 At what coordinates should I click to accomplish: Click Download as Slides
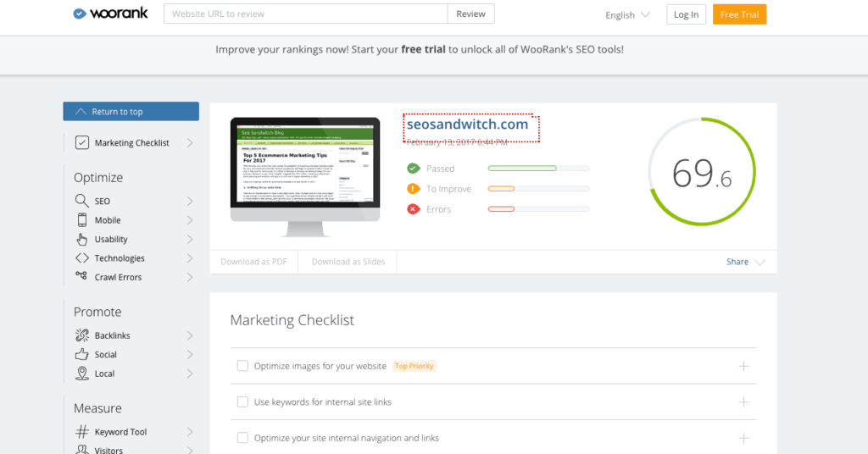pyautogui.click(x=348, y=262)
